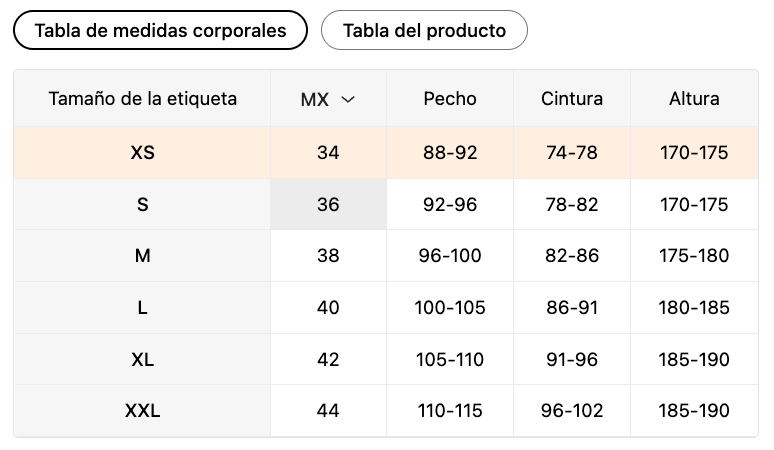Click the Cintura column header
Image resolution: width=774 pixels, height=450 pixels.
point(572,99)
